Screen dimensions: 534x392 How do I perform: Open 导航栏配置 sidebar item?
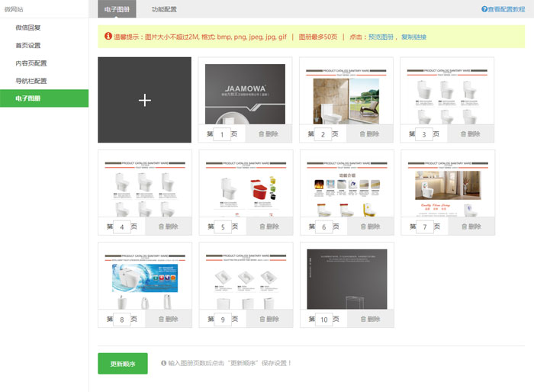[31, 81]
